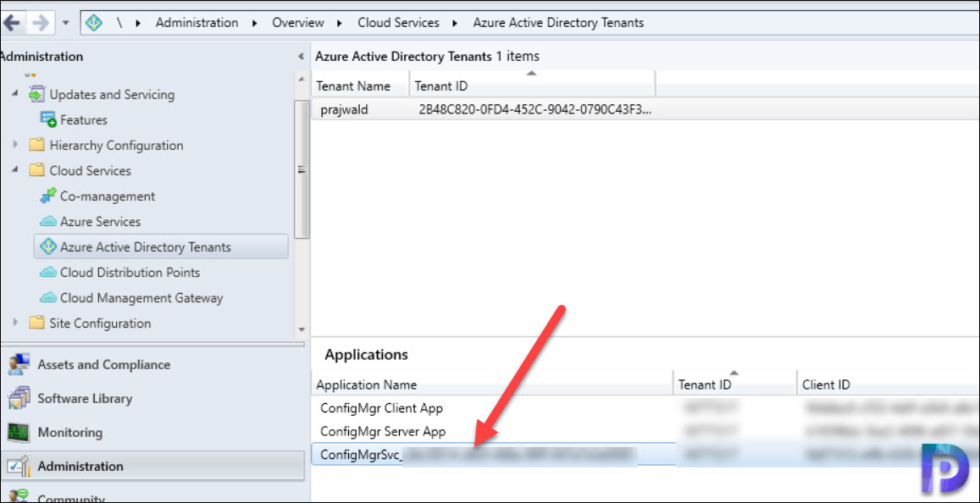
Task: Select Azure Active Directory Tenants tree node
Action: [161, 246]
